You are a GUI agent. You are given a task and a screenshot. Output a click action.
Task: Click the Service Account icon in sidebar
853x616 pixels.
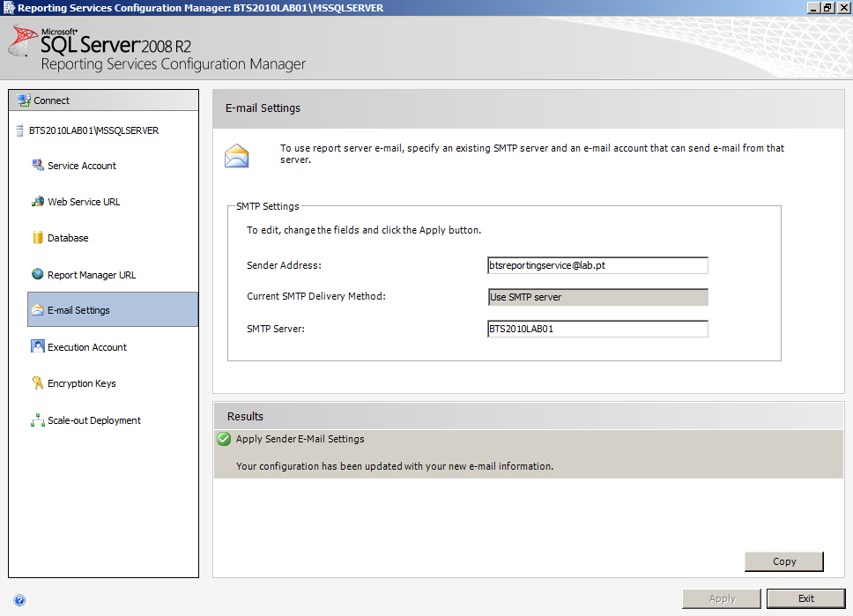point(38,166)
